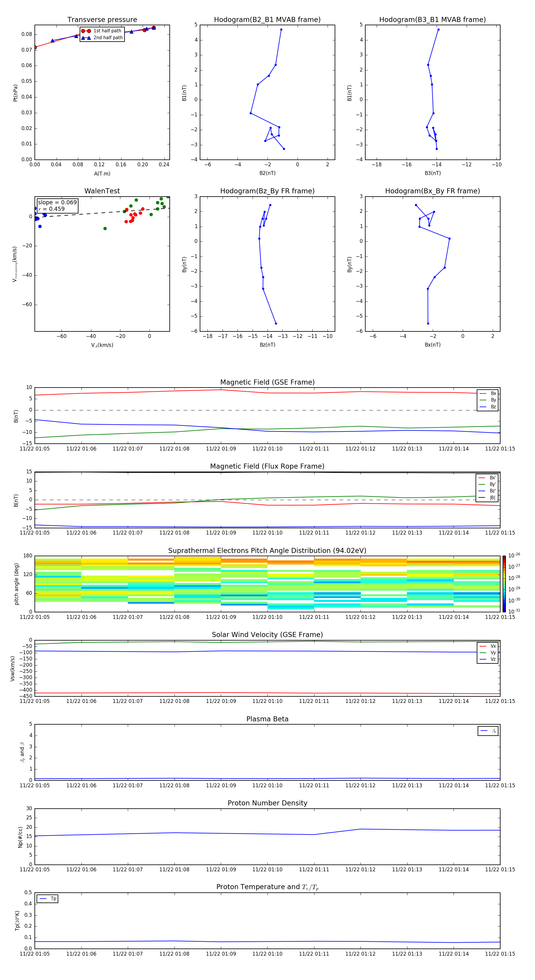Click the leftmost red point in Transverse pressure
The height and width of the screenshot is (980, 535).
35,47
